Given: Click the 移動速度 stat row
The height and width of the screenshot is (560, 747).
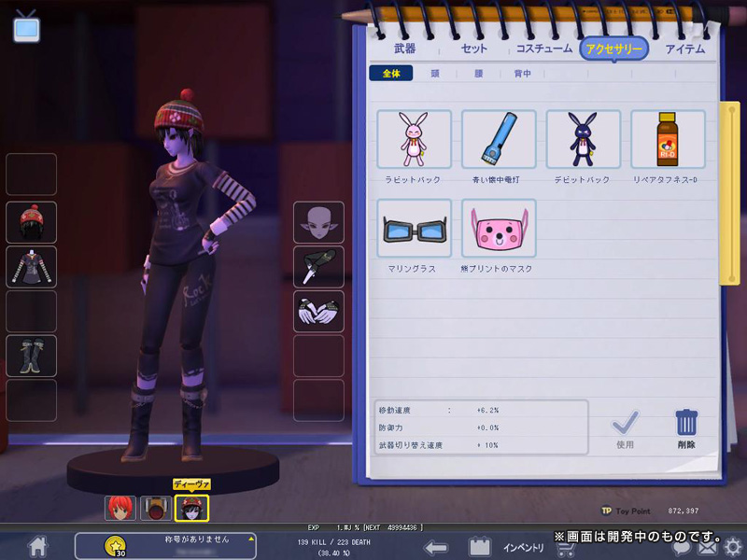Looking at the screenshot, I should [x=481, y=410].
